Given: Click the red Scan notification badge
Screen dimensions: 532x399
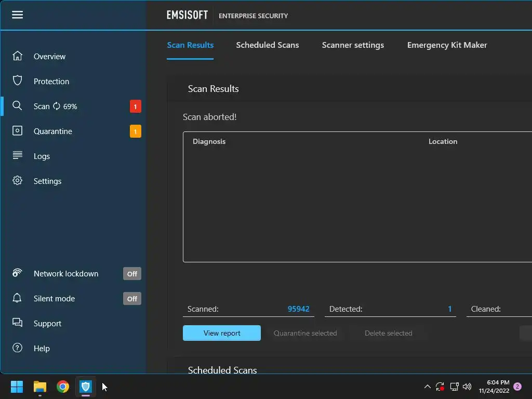Looking at the screenshot, I should click(136, 107).
